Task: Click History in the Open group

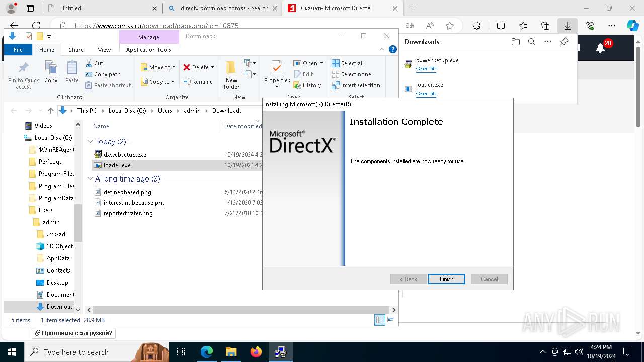Action: pos(307,85)
